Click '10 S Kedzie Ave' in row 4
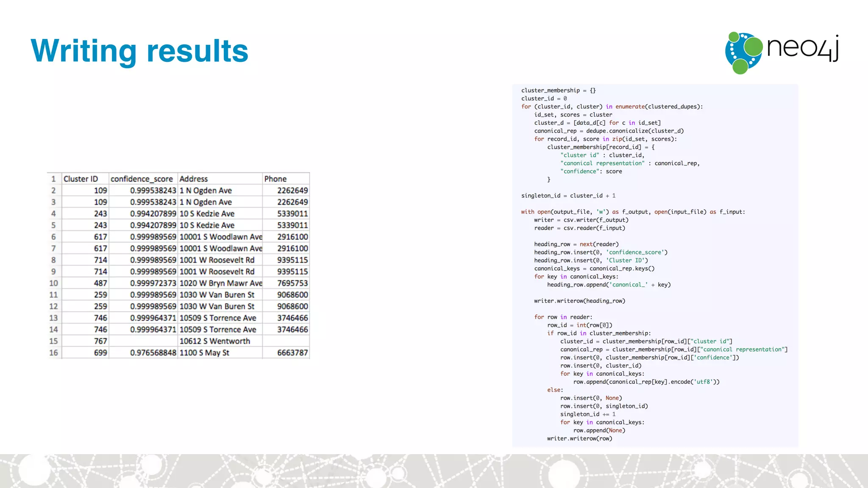 point(220,213)
